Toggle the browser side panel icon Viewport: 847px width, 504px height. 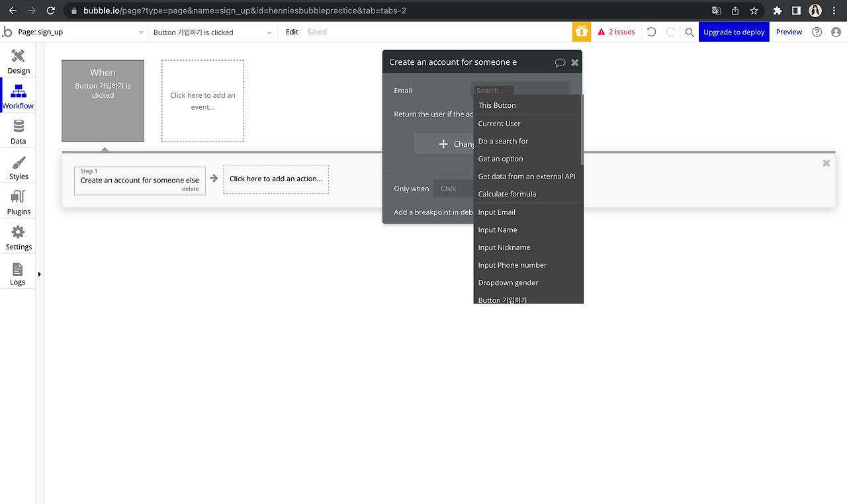(796, 11)
